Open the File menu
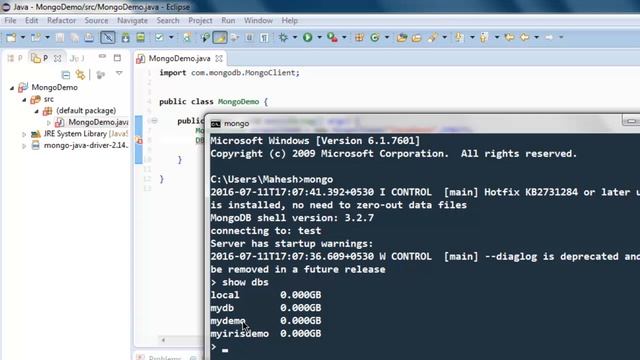This screenshot has width=640, height=360. [10, 20]
